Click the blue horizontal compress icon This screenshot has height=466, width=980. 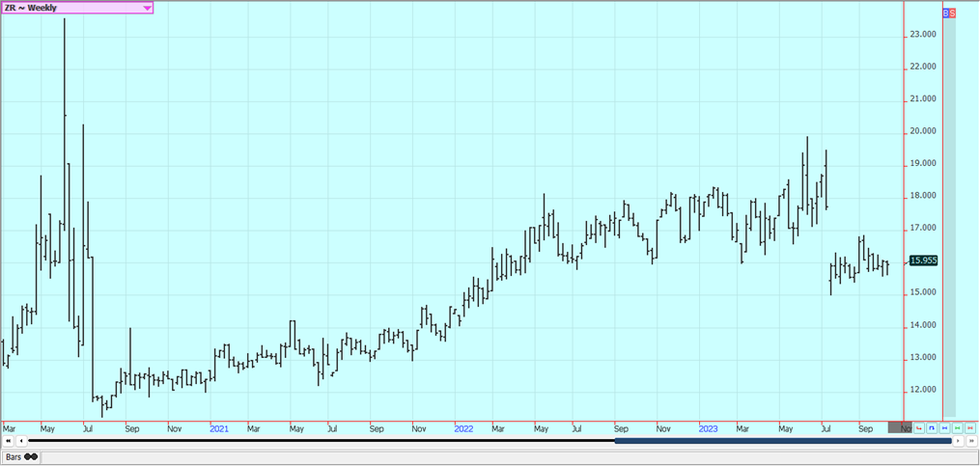click(944, 428)
